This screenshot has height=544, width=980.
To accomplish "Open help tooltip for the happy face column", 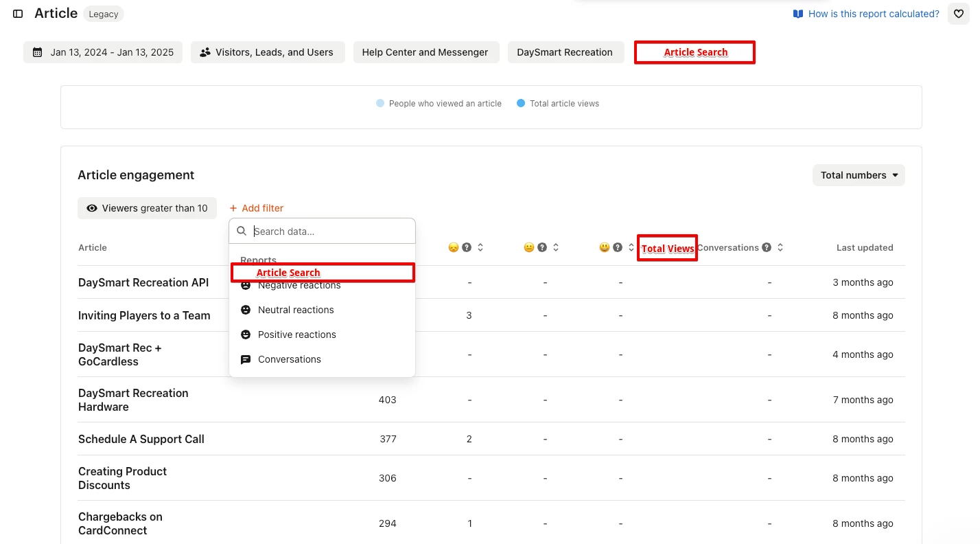I will 618,247.
